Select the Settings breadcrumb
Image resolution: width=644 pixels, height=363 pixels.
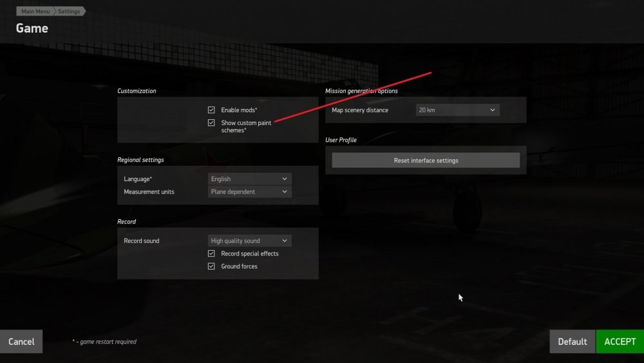coord(70,11)
